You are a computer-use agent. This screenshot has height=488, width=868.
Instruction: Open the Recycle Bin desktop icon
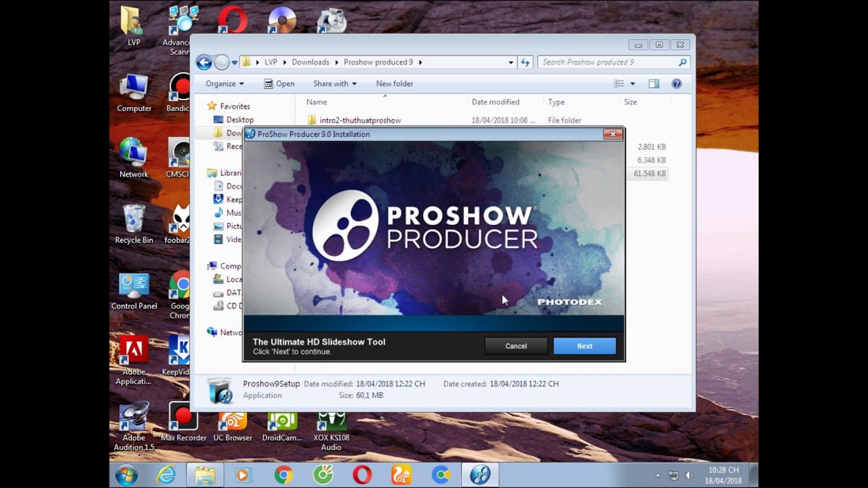point(134,224)
